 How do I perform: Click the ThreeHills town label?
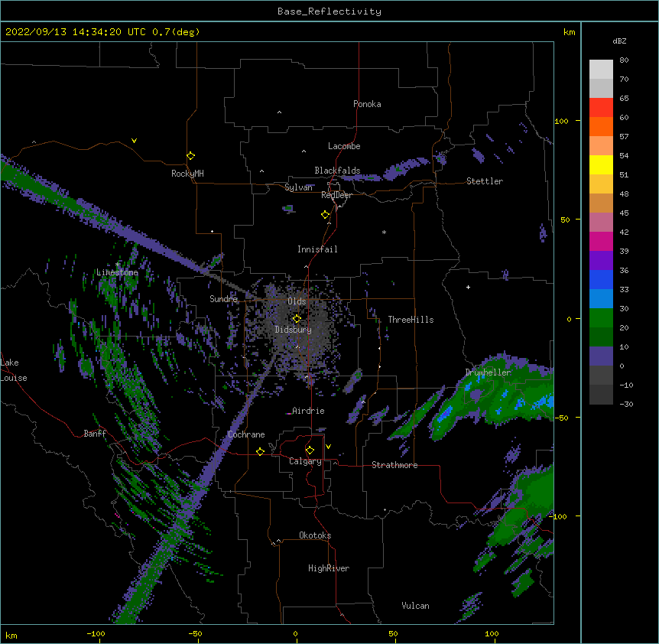[x=411, y=320]
